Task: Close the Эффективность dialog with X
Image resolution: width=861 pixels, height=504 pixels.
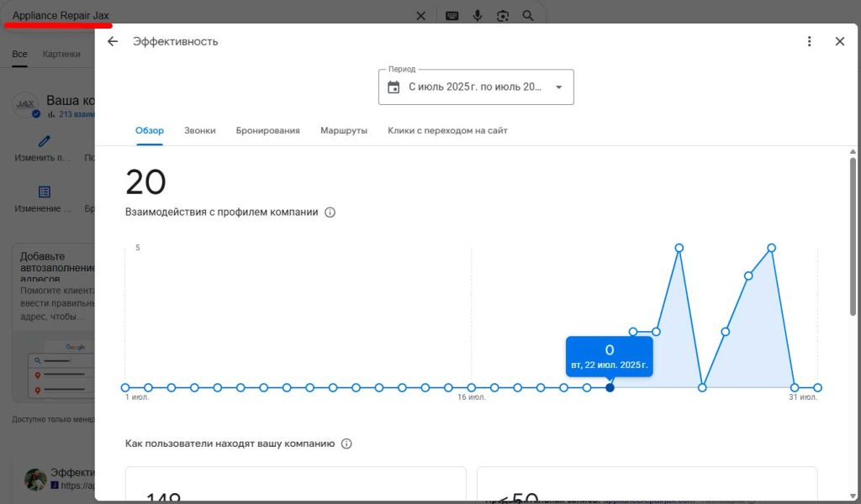Action: (839, 41)
